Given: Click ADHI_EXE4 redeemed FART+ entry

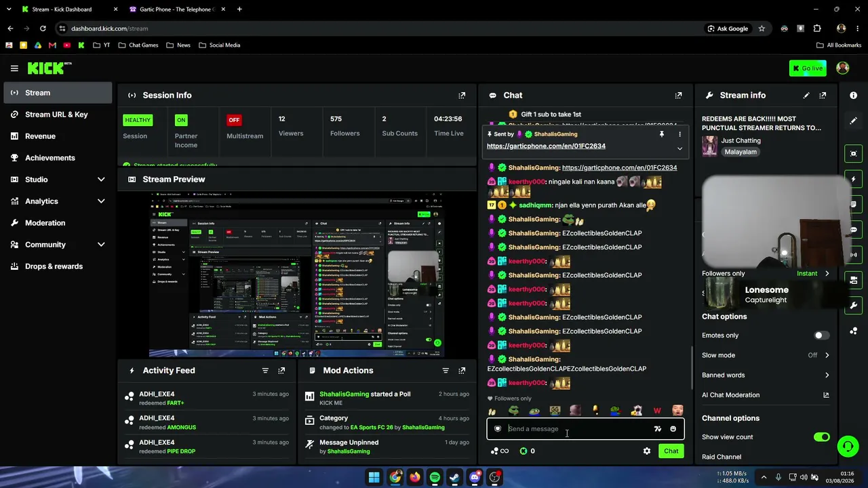Looking at the screenshot, I should pyautogui.click(x=207, y=399).
